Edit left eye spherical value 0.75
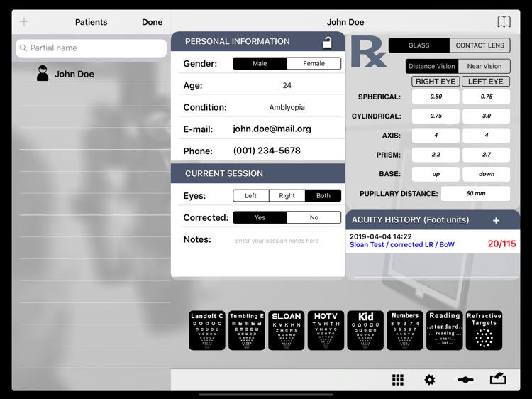This screenshot has width=532, height=399. [x=486, y=97]
